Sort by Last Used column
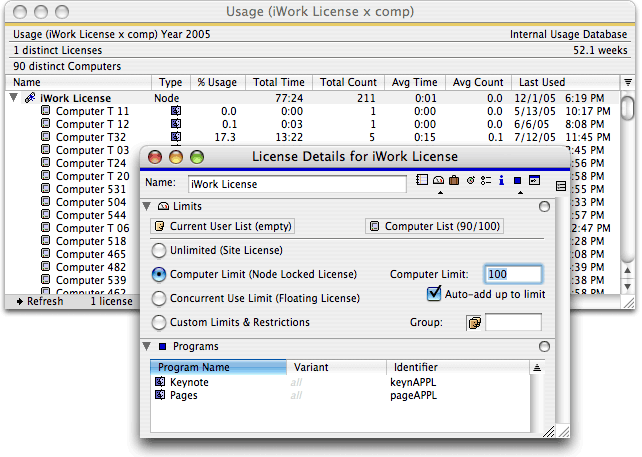642x457 pixels. tap(565, 82)
